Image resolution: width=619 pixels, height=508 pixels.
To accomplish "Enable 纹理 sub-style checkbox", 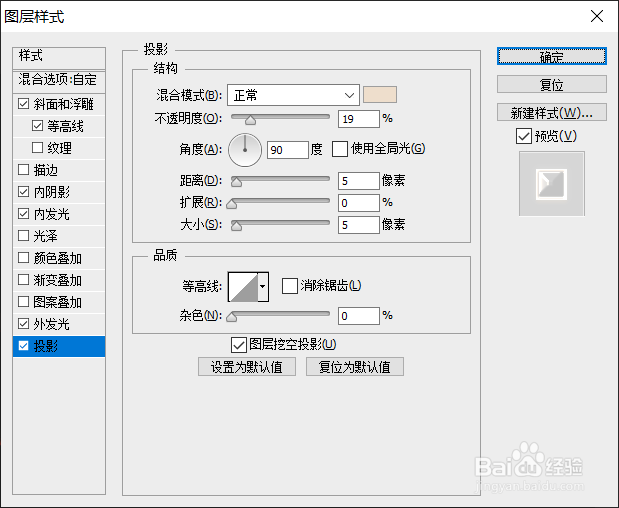I will [x=38, y=148].
